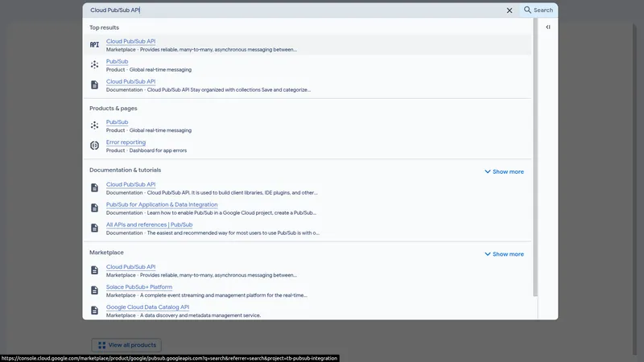Click 'A complete event streaming and management platform' description
This screenshot has height=362, width=644.
pos(224,295)
